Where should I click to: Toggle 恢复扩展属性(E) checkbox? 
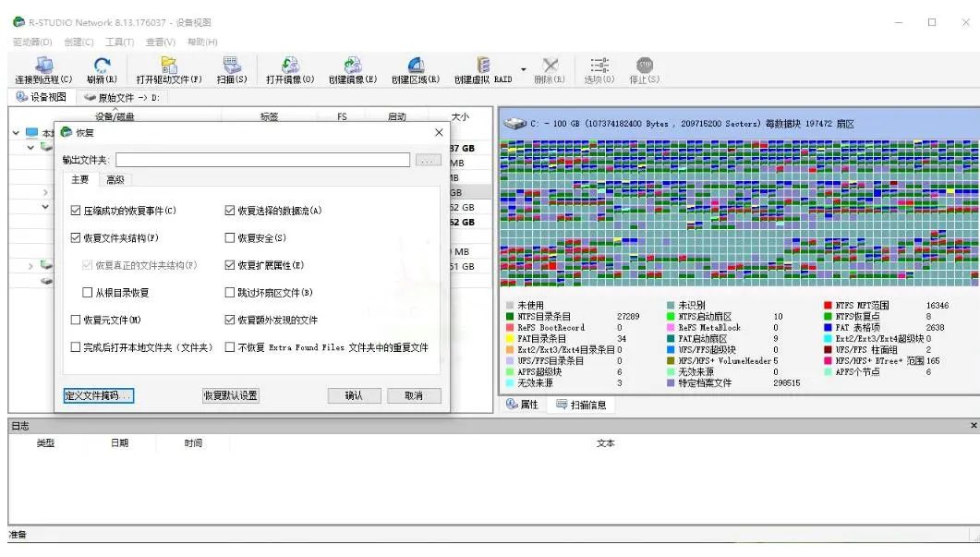pyautogui.click(x=229, y=265)
